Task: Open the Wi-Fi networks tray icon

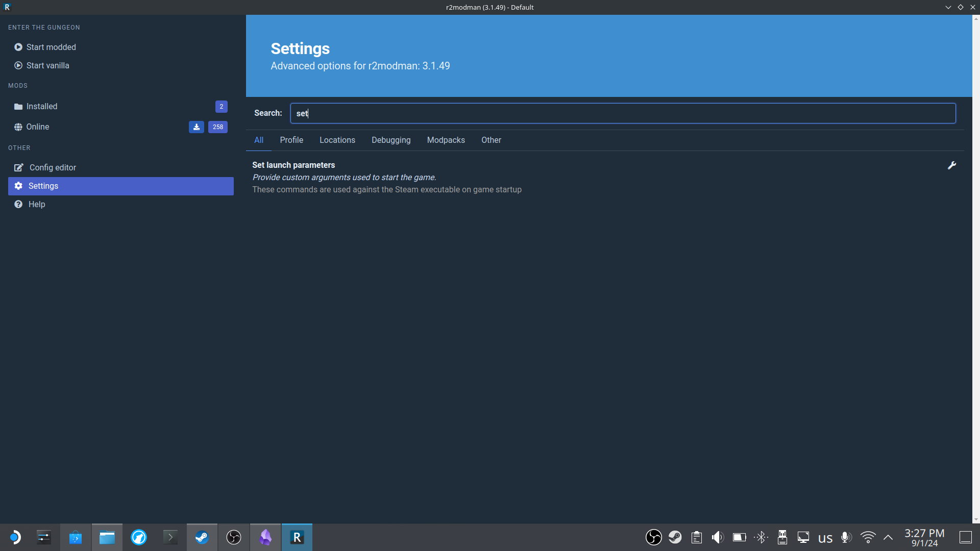Action: [x=868, y=537]
